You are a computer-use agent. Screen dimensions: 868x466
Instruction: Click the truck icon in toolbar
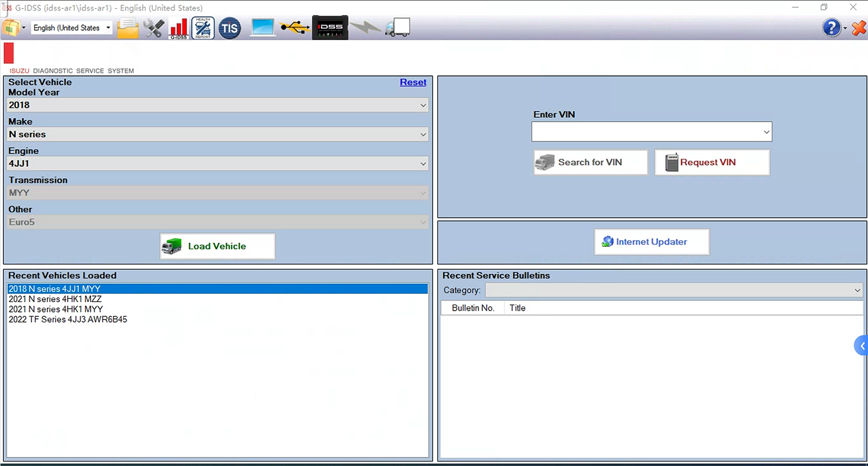(x=398, y=28)
